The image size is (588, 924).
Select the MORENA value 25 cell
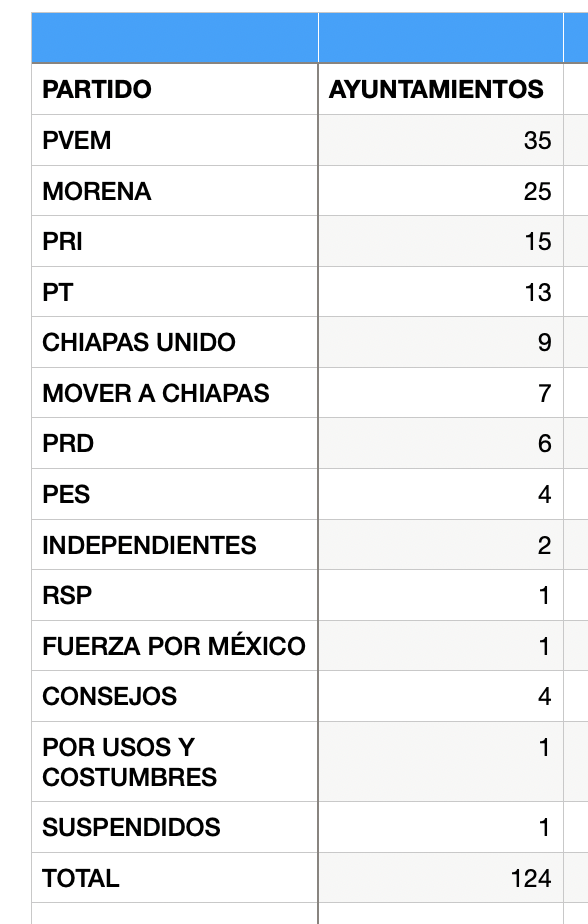(441, 191)
